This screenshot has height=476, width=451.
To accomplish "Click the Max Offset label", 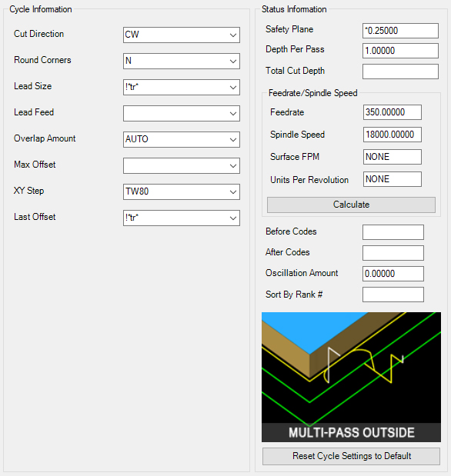I will [x=35, y=165].
